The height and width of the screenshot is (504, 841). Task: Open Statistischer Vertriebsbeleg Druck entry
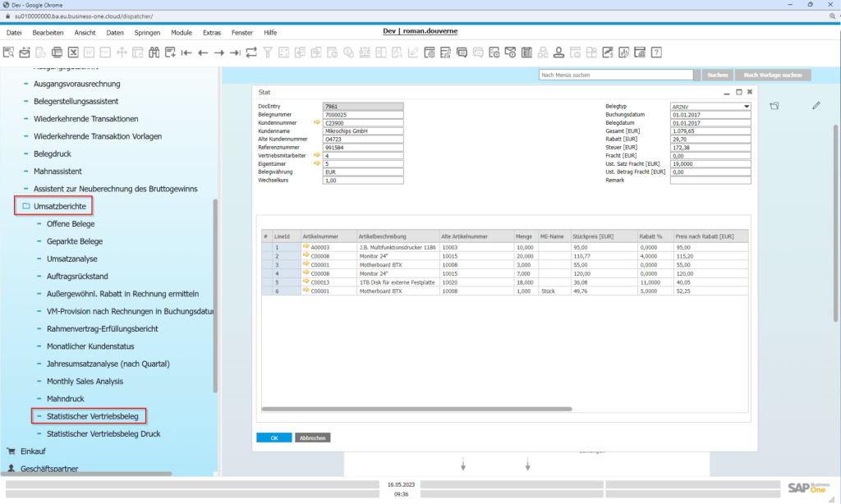click(103, 433)
